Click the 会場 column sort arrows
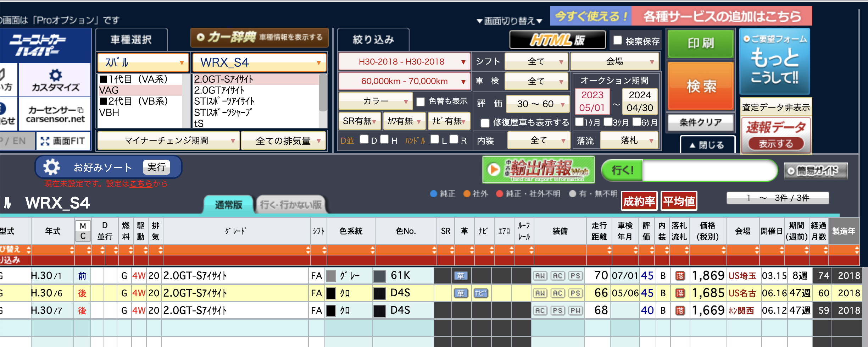Viewport: 868px width, 347px height. [757, 250]
